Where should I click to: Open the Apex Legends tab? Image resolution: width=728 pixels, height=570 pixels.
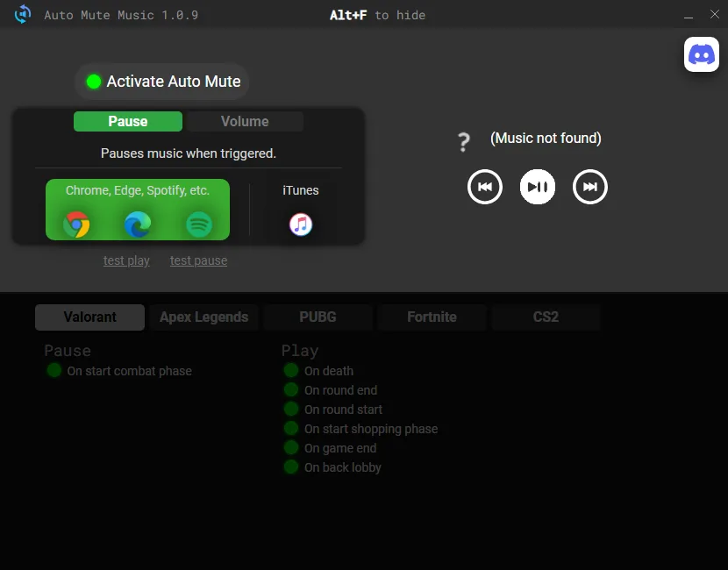point(203,317)
